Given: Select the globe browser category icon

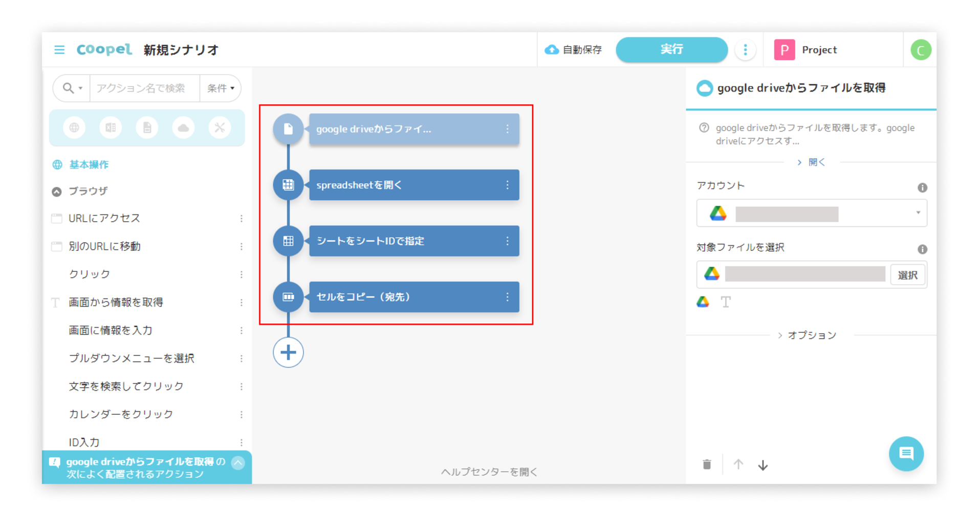Looking at the screenshot, I should pos(74,127).
